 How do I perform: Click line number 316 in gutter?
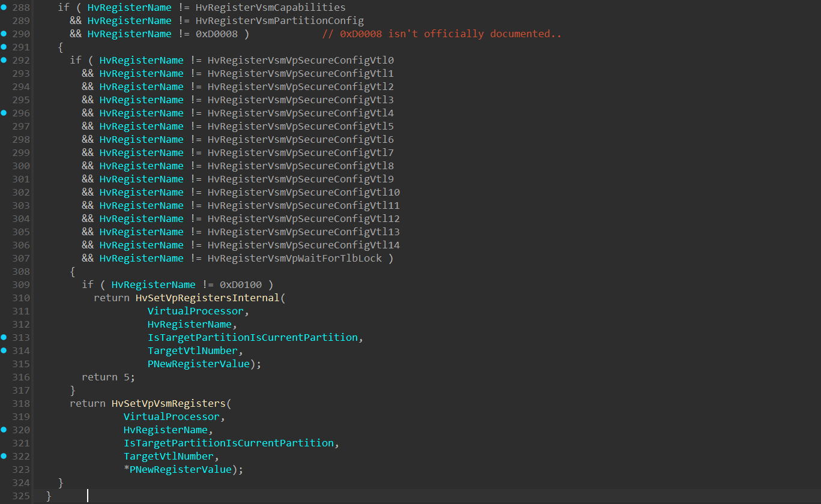coord(20,377)
